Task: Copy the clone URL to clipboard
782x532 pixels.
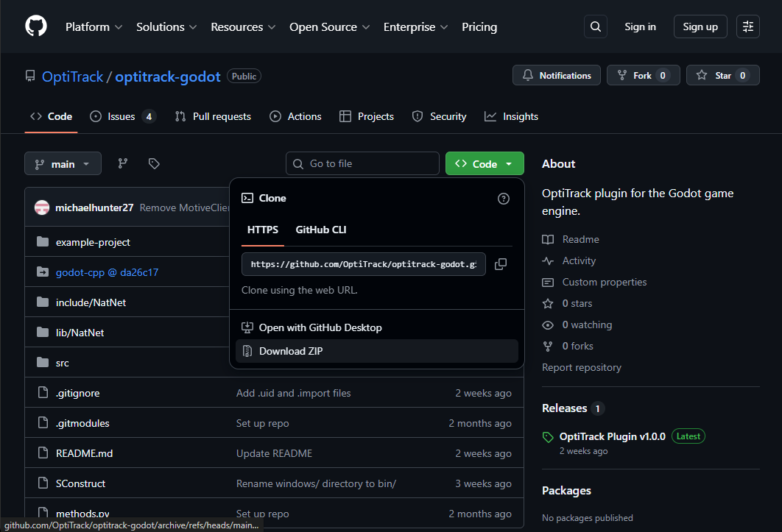Action: coord(501,264)
